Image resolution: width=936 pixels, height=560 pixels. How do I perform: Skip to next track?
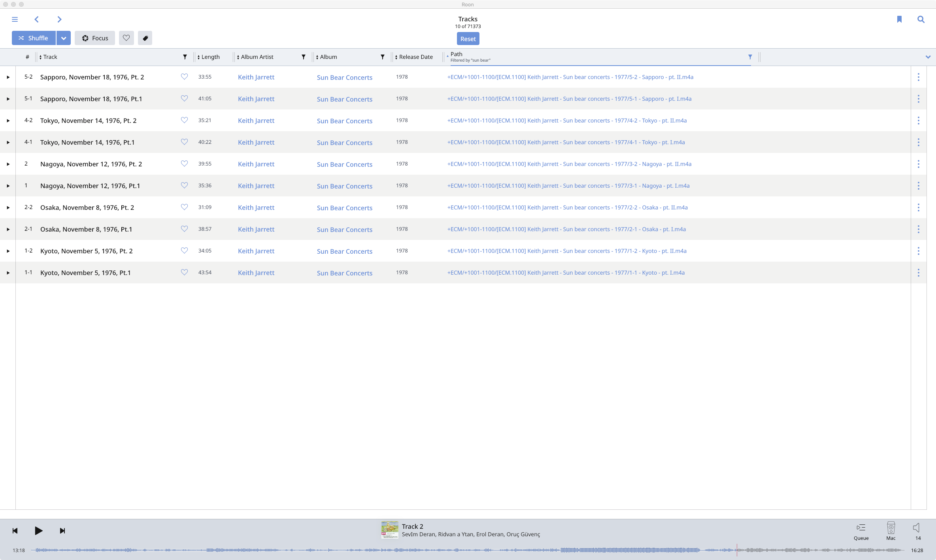pyautogui.click(x=62, y=531)
